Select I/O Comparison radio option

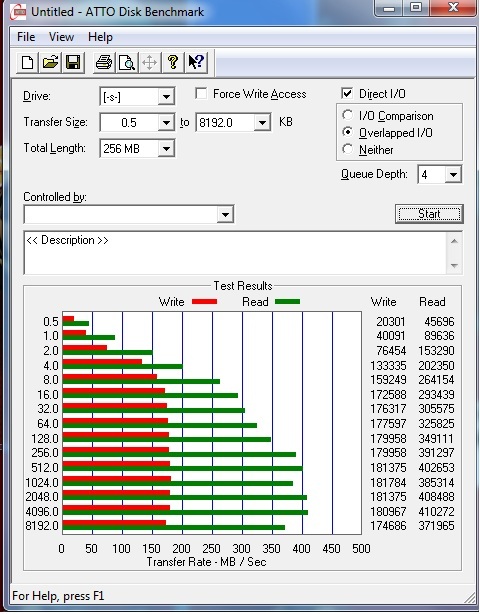tap(347, 115)
